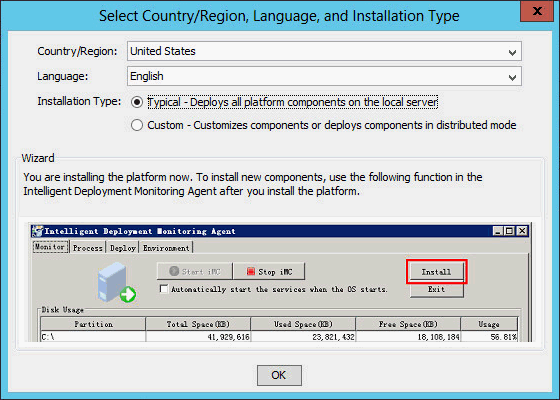
Task: Click the server icon with green arrow
Action: [x=117, y=282]
